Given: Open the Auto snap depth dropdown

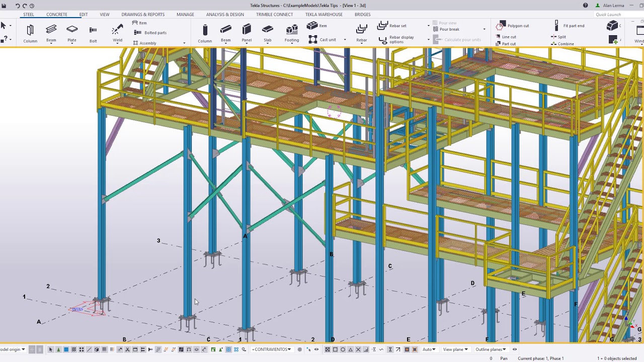Looking at the screenshot, I should point(429,349).
